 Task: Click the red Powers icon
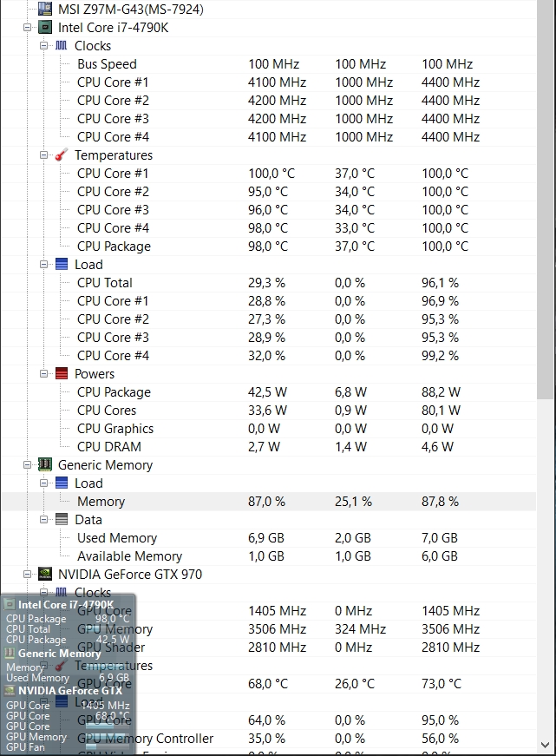pyautogui.click(x=62, y=374)
